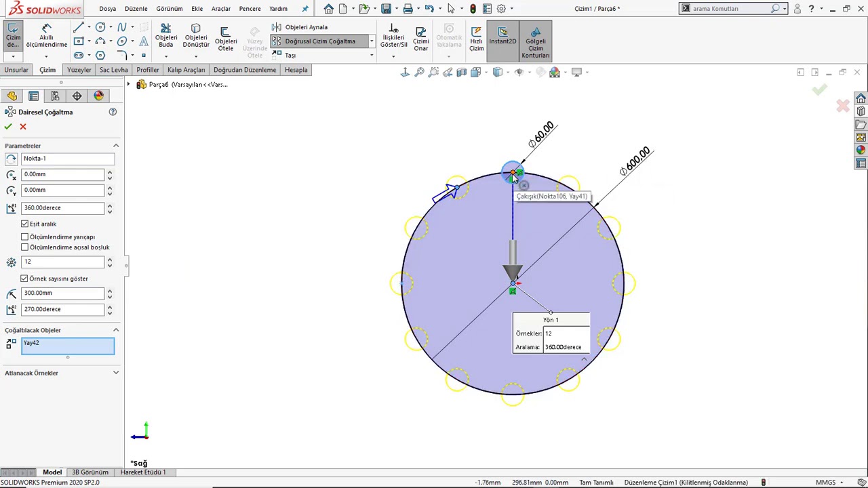Screen dimensions: 868x488
Task: Confirm pattern with green check mark
Action: click(8, 127)
